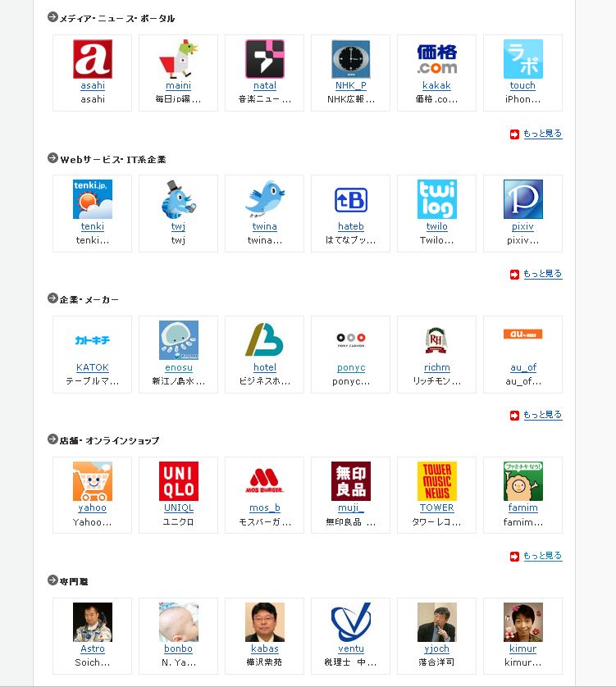Open the KATOK username link
616x687 pixels.
click(93, 367)
